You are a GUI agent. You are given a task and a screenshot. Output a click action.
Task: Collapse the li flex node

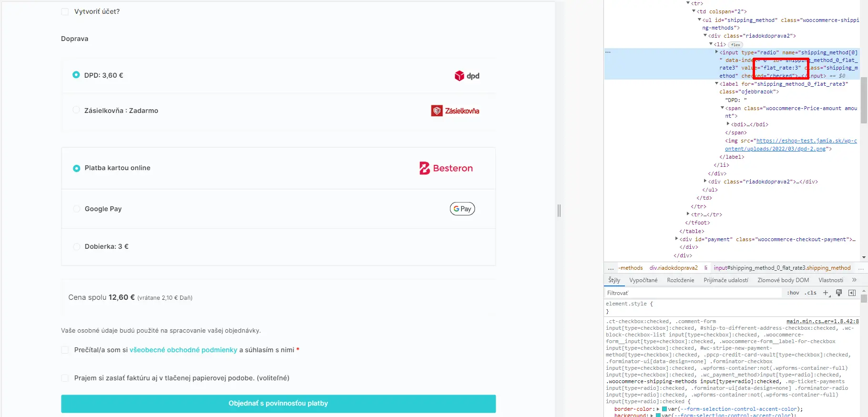click(x=711, y=44)
